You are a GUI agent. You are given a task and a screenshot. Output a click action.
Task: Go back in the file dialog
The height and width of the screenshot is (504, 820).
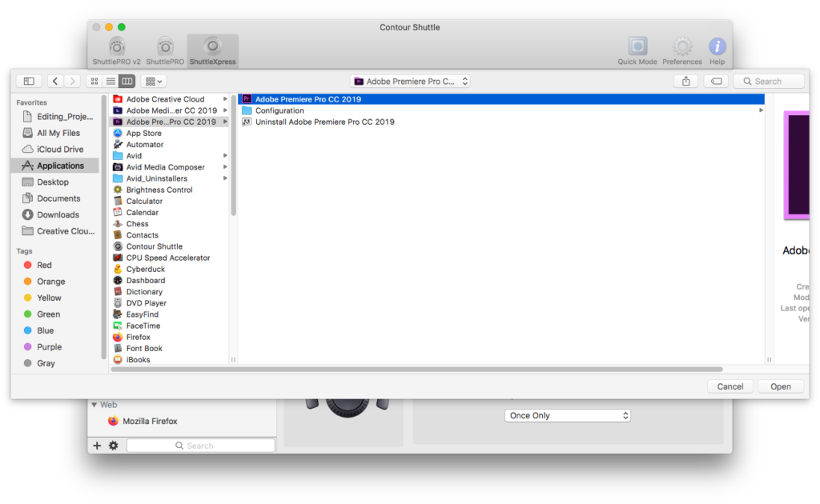point(55,81)
